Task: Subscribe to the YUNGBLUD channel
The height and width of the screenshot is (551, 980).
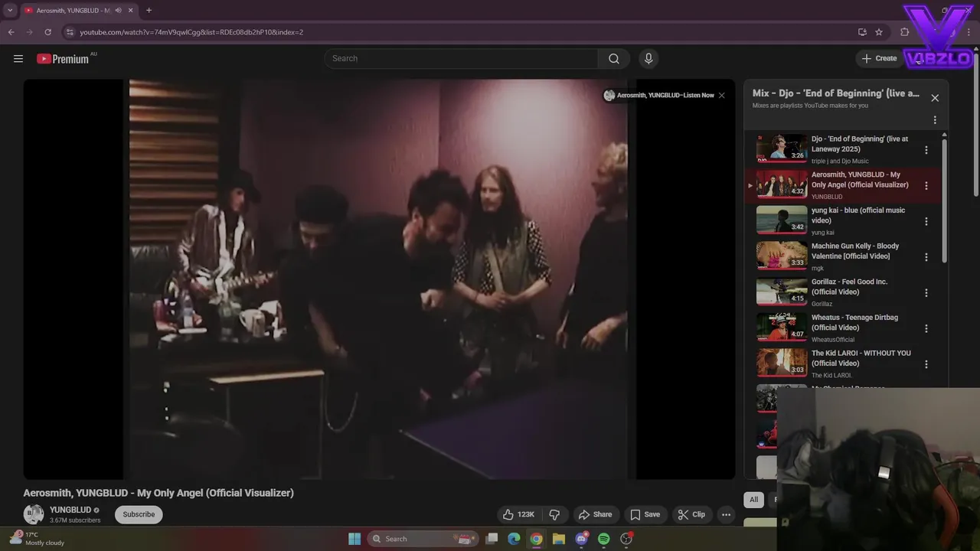Action: pos(139,514)
